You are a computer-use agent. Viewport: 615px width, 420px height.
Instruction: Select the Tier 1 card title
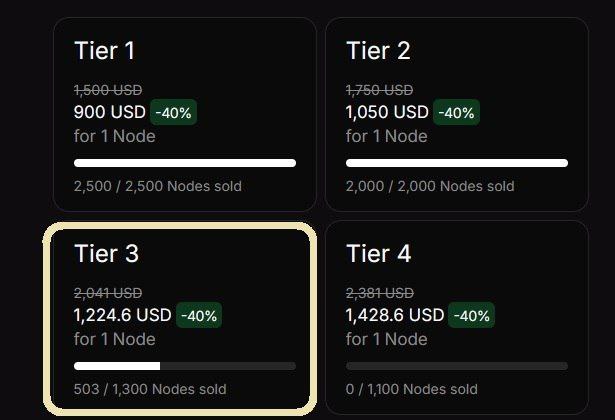[x=104, y=51]
